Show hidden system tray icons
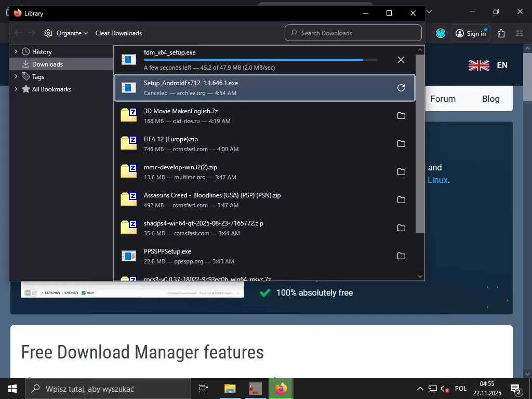Image resolution: width=532 pixels, height=399 pixels. point(420,389)
